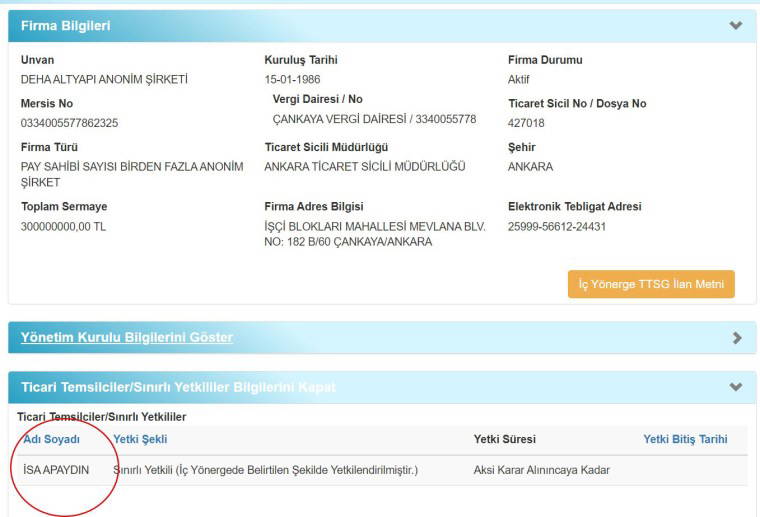Click the Firma Bilgileri header title
Viewport: 760px width, 517px height.
66,26
